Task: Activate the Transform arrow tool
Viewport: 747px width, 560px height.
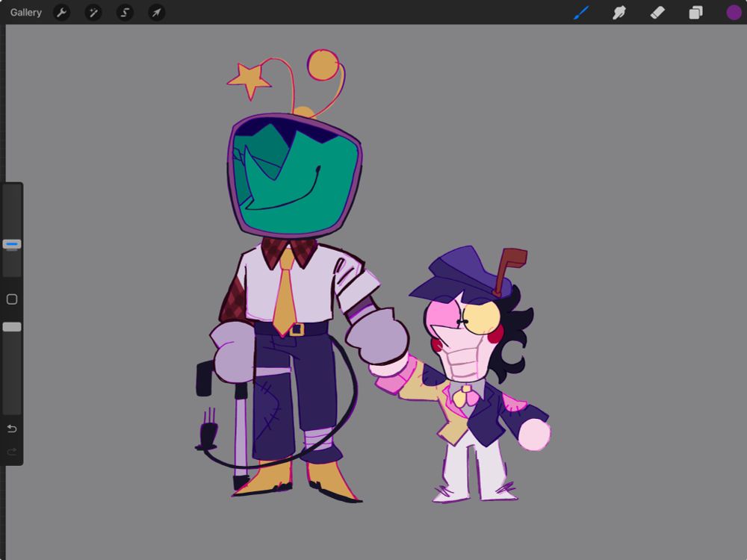Action: coord(157,13)
